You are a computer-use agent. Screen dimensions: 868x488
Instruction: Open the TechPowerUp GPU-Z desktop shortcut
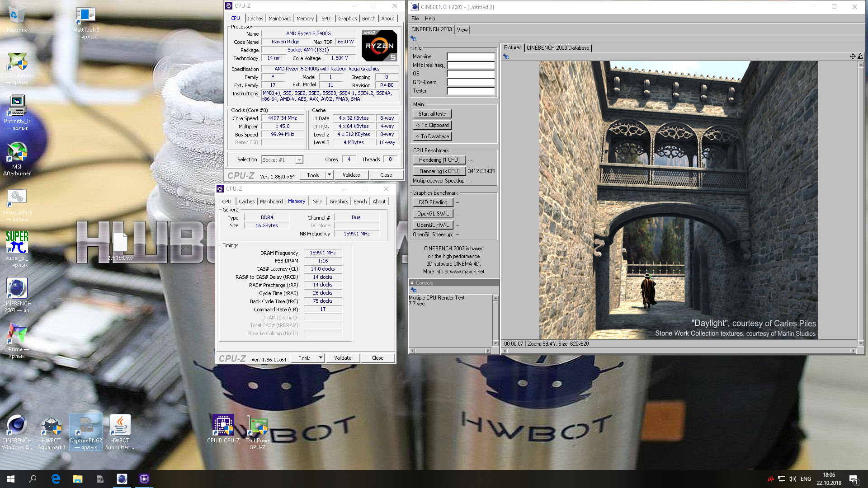pyautogui.click(x=258, y=432)
